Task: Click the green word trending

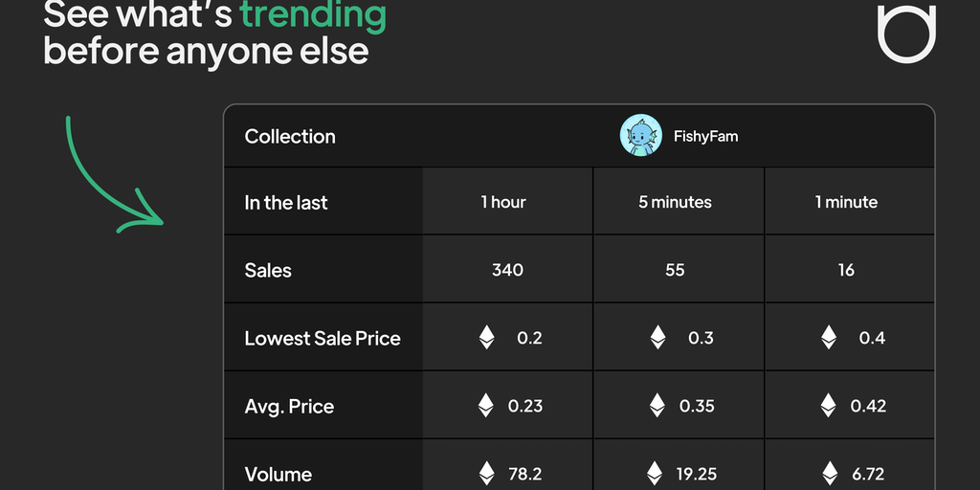Action: 313,15
